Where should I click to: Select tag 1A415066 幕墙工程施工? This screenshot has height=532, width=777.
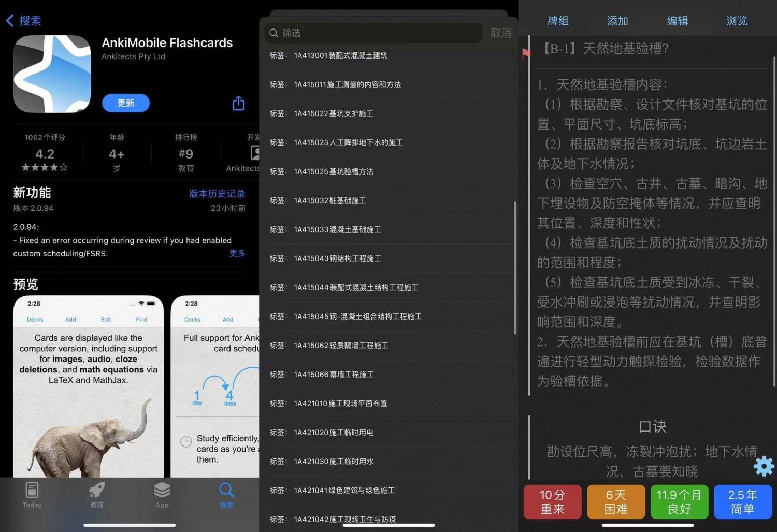pos(388,375)
